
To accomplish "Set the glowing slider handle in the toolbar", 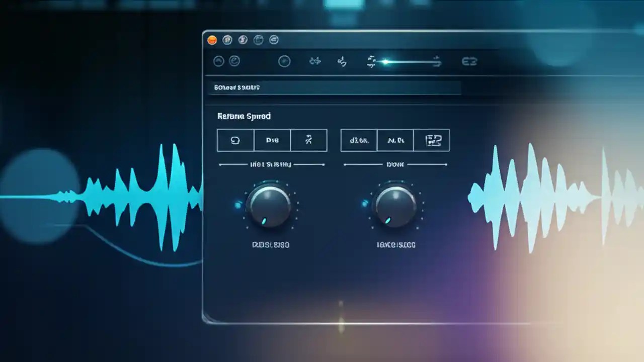I will point(384,61).
